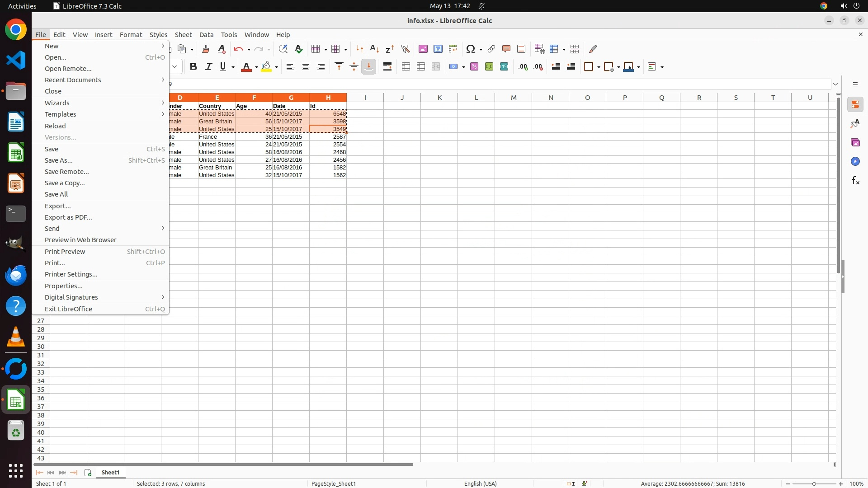Click the Spelling check icon
Image resolution: width=868 pixels, height=488 pixels.
pos(299,49)
